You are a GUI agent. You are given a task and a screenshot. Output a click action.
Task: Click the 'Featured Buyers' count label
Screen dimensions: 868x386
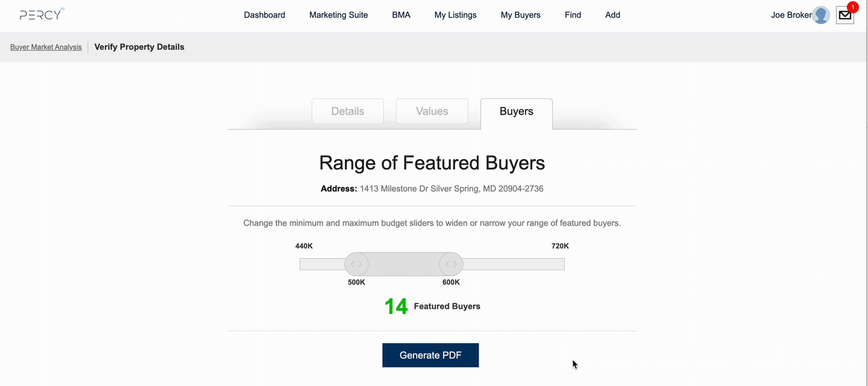pos(447,306)
